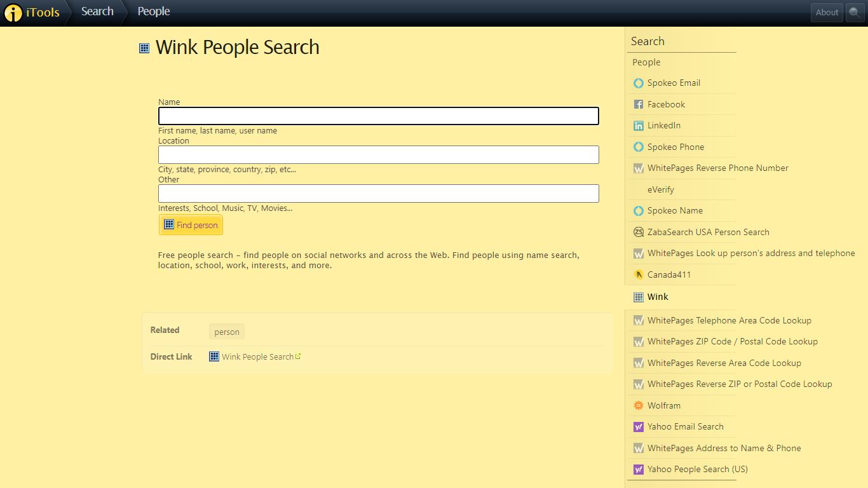Open the eVerify link

[x=661, y=189]
